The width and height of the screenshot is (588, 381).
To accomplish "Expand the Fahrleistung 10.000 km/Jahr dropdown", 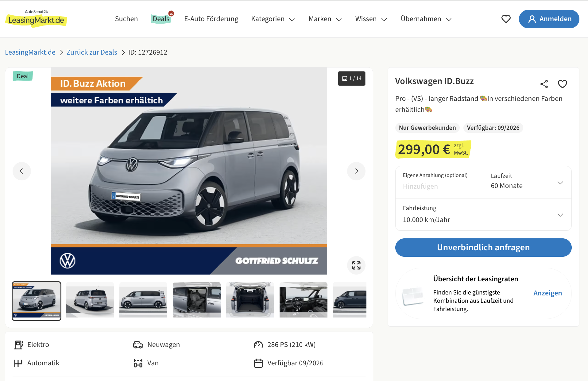I will click(483, 214).
